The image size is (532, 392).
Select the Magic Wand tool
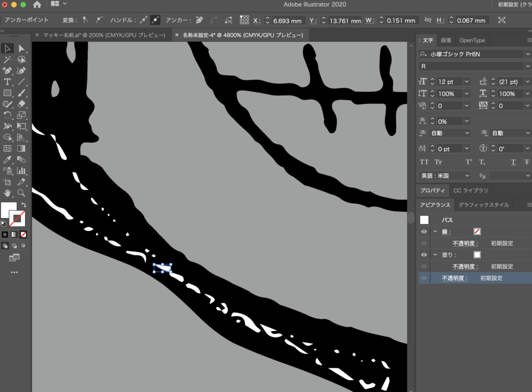(x=7, y=60)
